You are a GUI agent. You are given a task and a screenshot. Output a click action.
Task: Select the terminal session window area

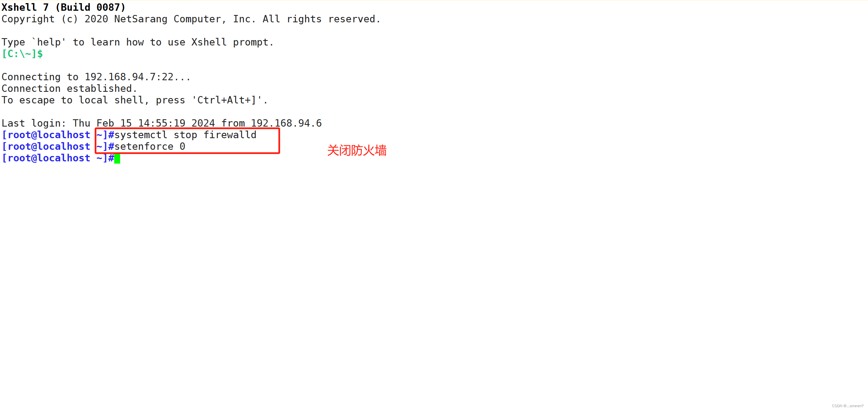coord(434,205)
